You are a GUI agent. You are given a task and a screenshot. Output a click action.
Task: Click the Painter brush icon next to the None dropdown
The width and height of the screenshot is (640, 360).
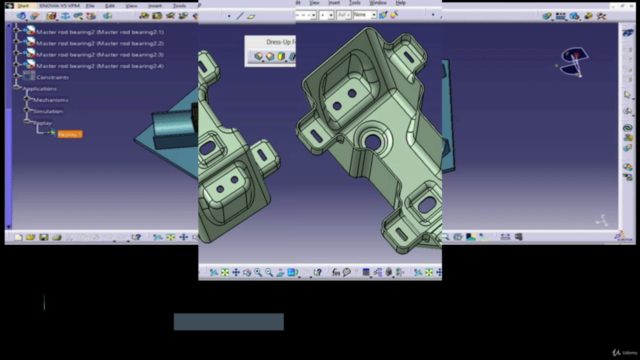pyautogui.click(x=383, y=15)
